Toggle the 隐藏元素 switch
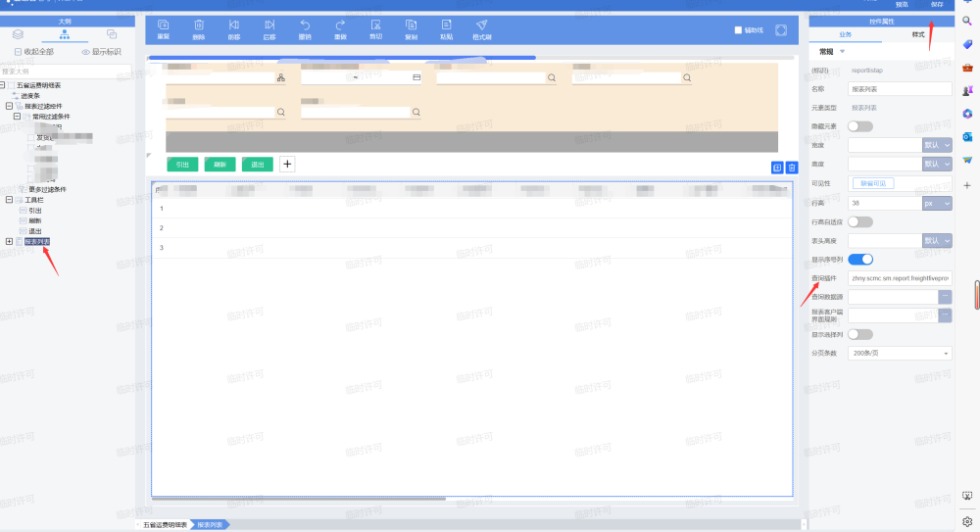Image resolution: width=980 pixels, height=532 pixels. point(860,126)
